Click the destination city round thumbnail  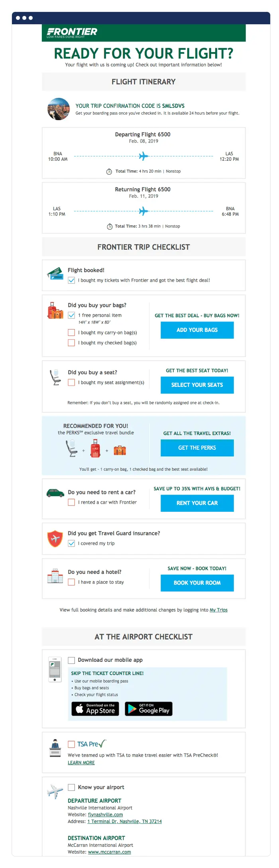click(x=59, y=109)
